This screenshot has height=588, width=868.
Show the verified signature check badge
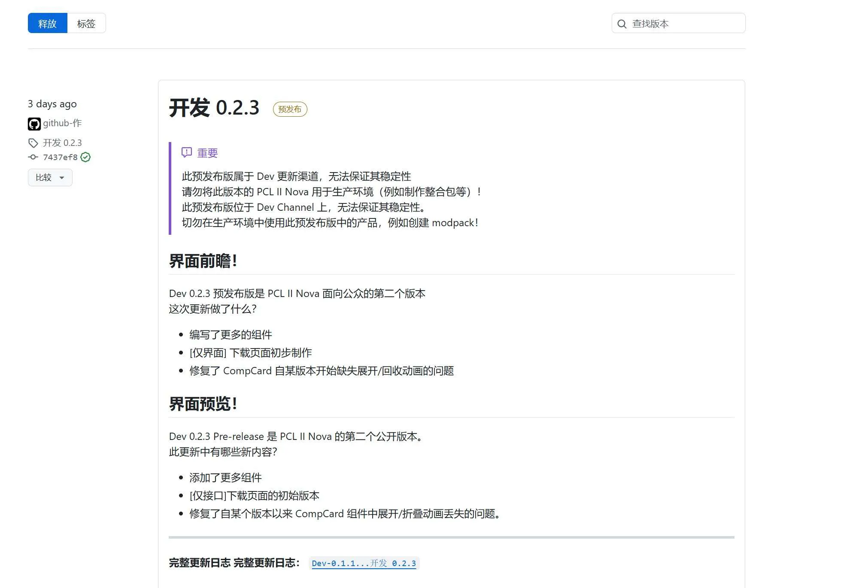tap(85, 157)
